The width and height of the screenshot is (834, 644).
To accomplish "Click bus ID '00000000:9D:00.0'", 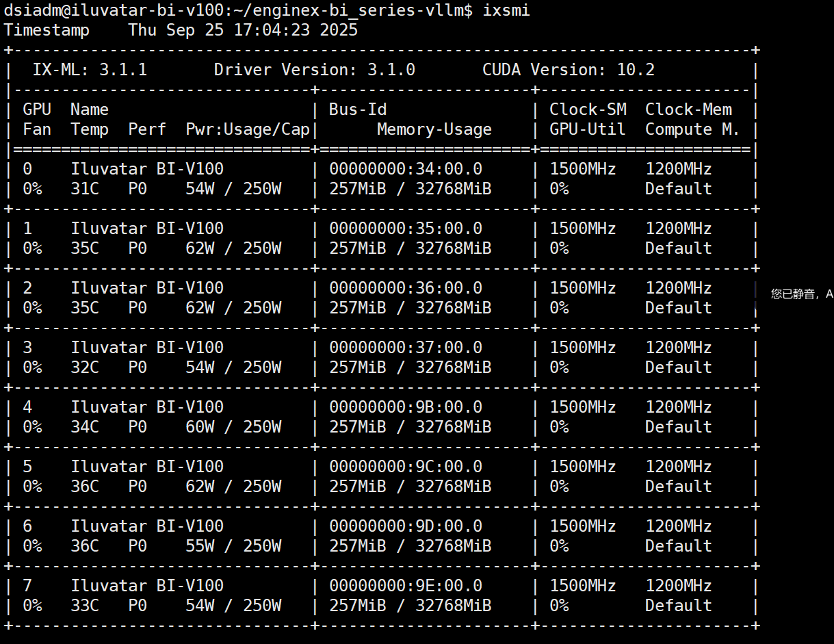I will point(406,526).
